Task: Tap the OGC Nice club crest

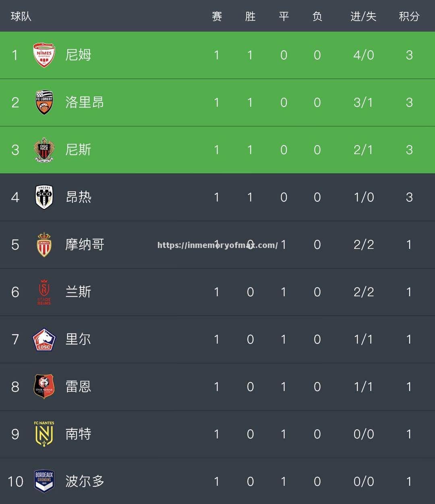Action: click(x=44, y=150)
